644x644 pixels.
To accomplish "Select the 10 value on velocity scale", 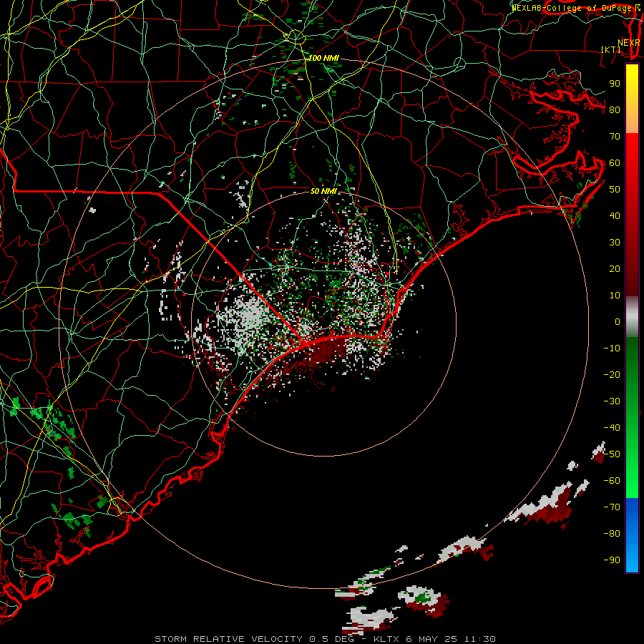I will (x=615, y=296).
